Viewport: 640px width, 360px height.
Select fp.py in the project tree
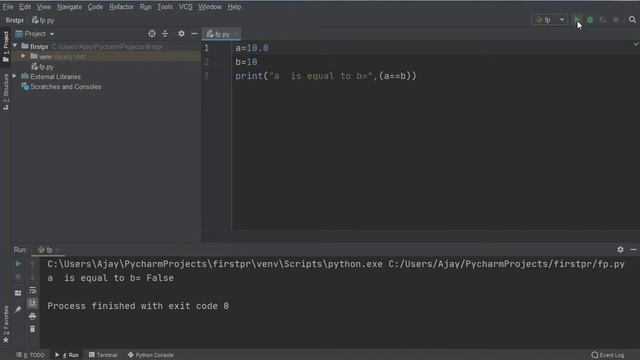tap(42, 67)
